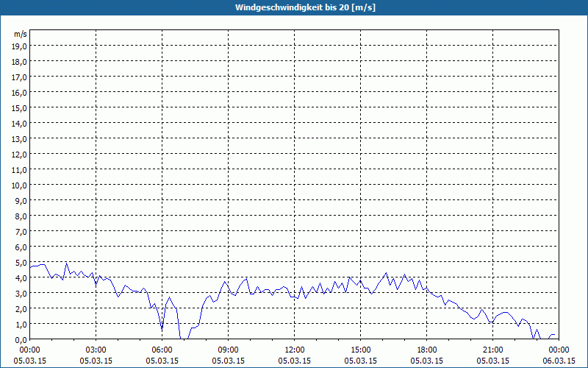This screenshot has width=588, height=368.
Task: Click the 13,0 y-axis label
Action: click(20, 139)
